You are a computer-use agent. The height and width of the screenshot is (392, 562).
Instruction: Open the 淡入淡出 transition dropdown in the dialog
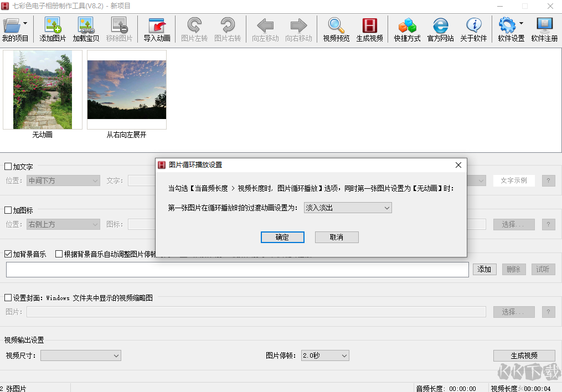pyautogui.click(x=347, y=208)
